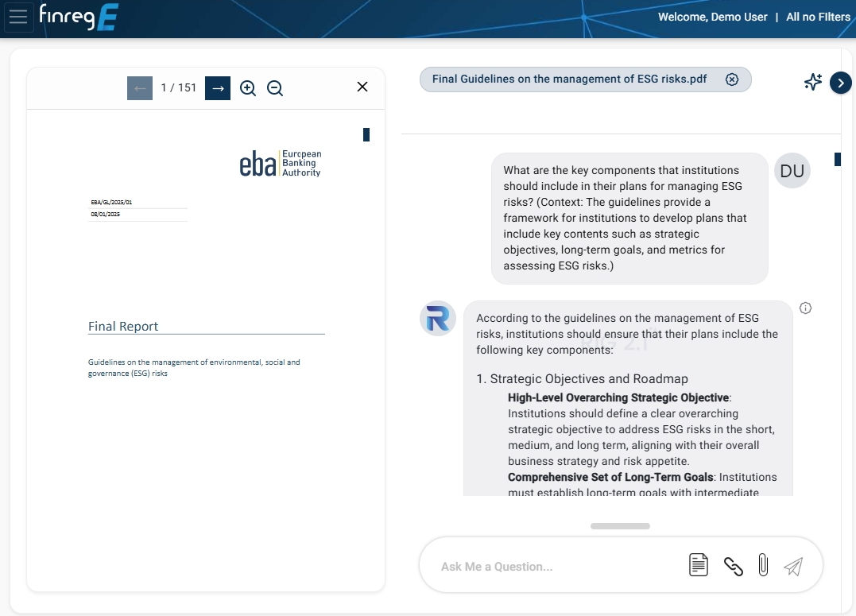Image resolution: width=856 pixels, height=616 pixels.
Task: Expand the right side panel arrow
Action: pos(841,83)
